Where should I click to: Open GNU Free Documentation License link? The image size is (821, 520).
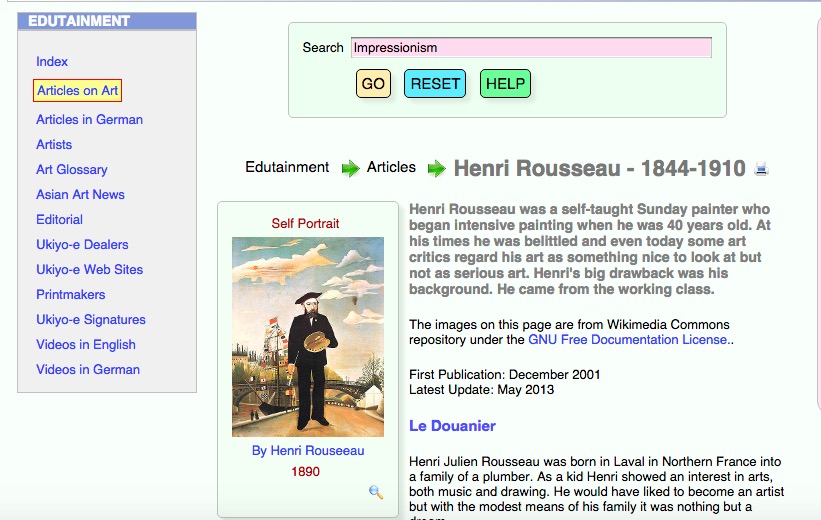(x=629, y=340)
